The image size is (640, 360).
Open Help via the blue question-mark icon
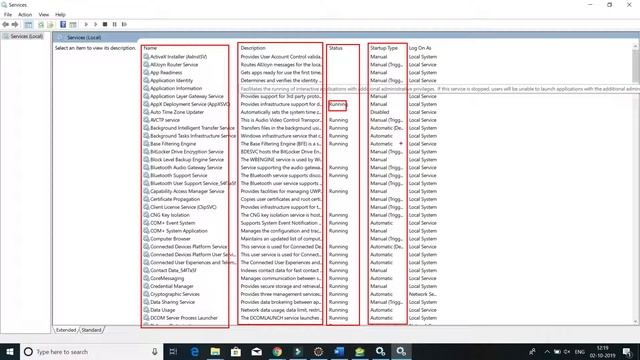tap(63, 24)
